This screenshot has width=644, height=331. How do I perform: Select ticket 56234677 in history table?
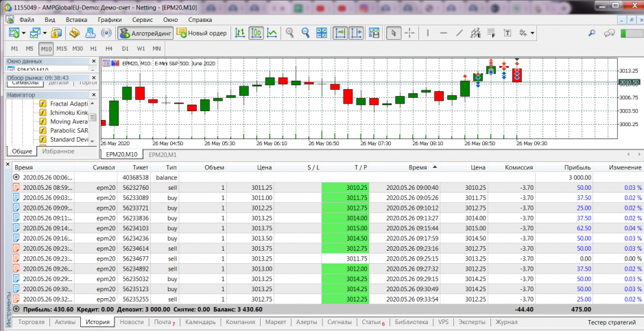[x=136, y=259]
